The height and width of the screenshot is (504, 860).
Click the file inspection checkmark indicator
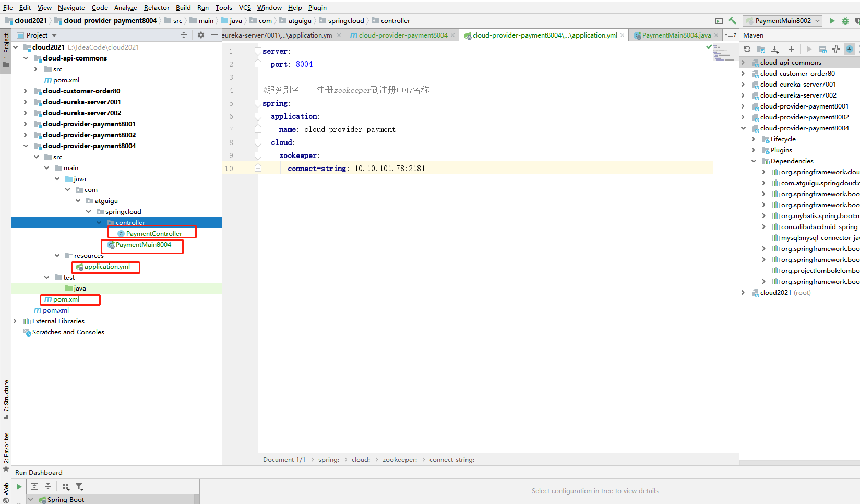click(x=709, y=47)
